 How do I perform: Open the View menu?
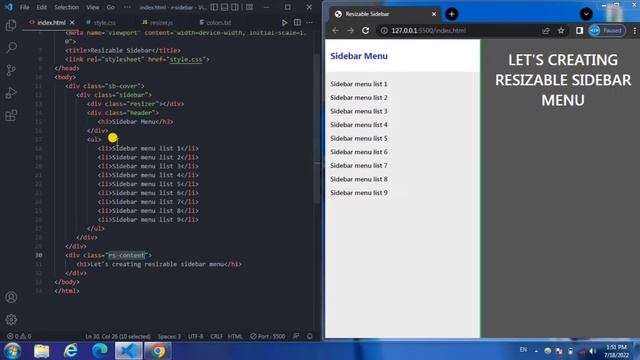pyautogui.click(x=93, y=7)
